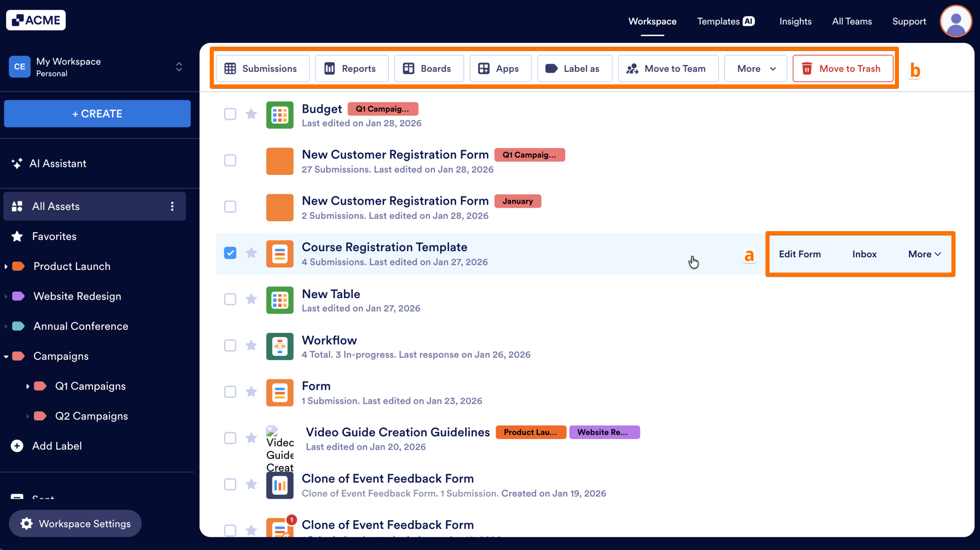Select the Budget item checkbox
Viewport: 980px width, 550px height.
(230, 114)
